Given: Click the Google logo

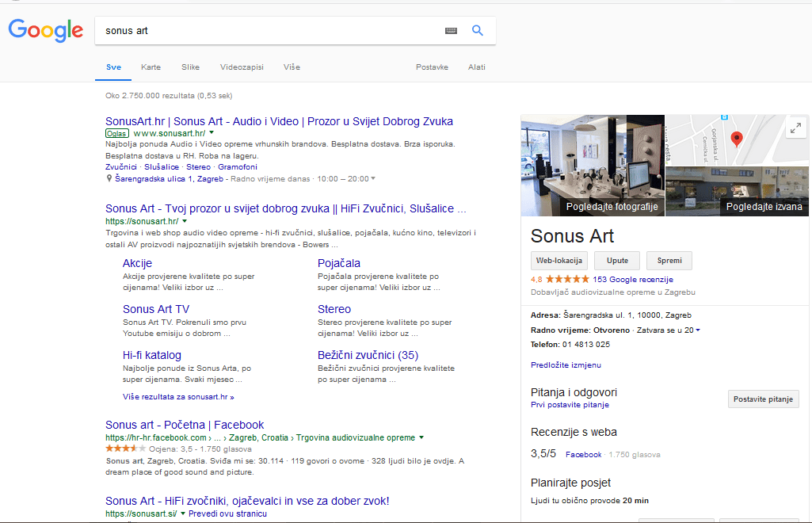Looking at the screenshot, I should [x=46, y=30].
